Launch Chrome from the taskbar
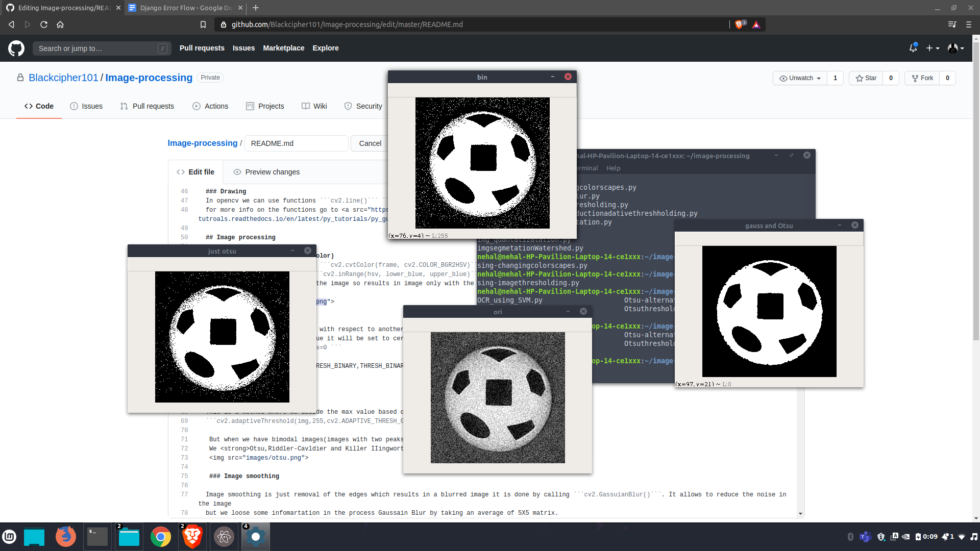 161,537
